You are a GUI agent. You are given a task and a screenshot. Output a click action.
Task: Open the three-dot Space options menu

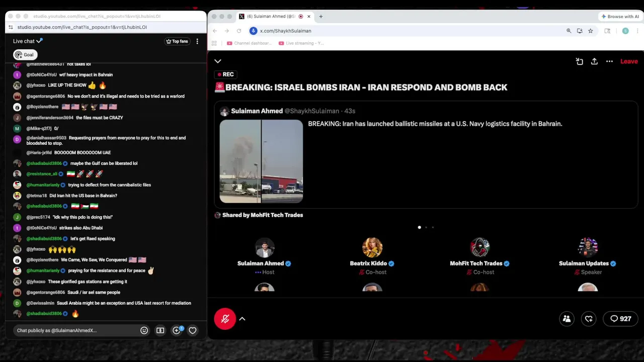point(609,61)
